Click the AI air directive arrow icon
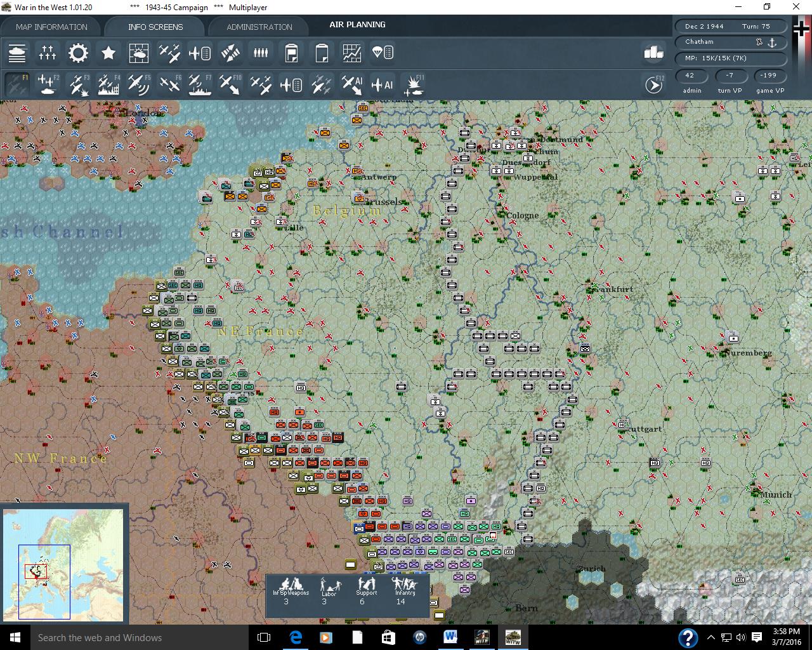This screenshot has height=650, width=812. coord(352,84)
